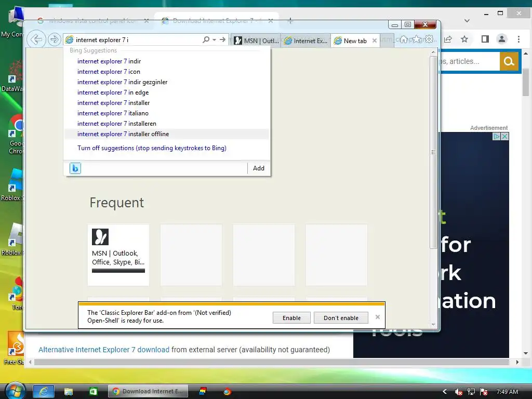Close Chrome 'windows vista control panel' tab
Viewport: 532px width, 399px height.
pos(146,21)
